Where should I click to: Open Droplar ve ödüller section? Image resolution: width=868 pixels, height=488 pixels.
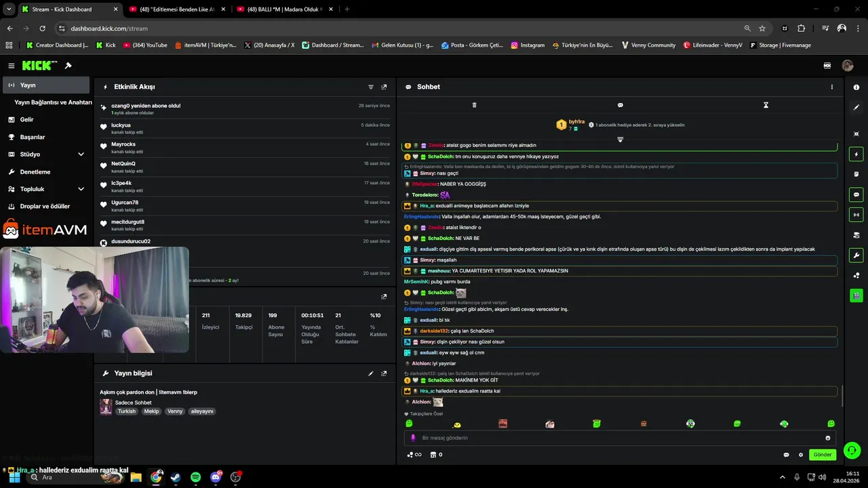pos(46,206)
